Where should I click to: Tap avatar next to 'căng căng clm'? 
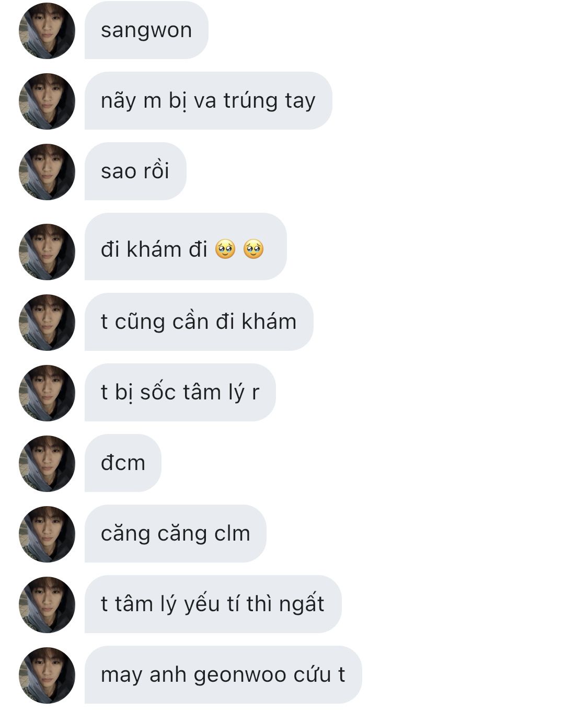pyautogui.click(x=47, y=534)
